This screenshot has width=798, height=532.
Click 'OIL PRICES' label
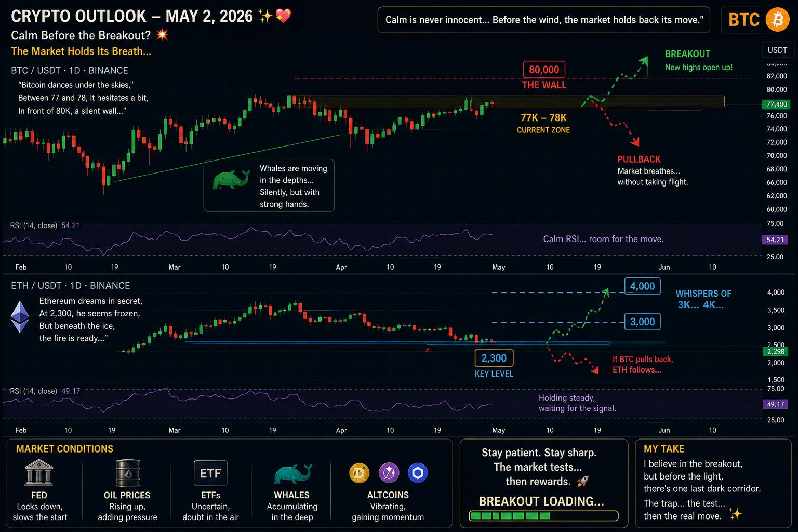pyautogui.click(x=127, y=495)
